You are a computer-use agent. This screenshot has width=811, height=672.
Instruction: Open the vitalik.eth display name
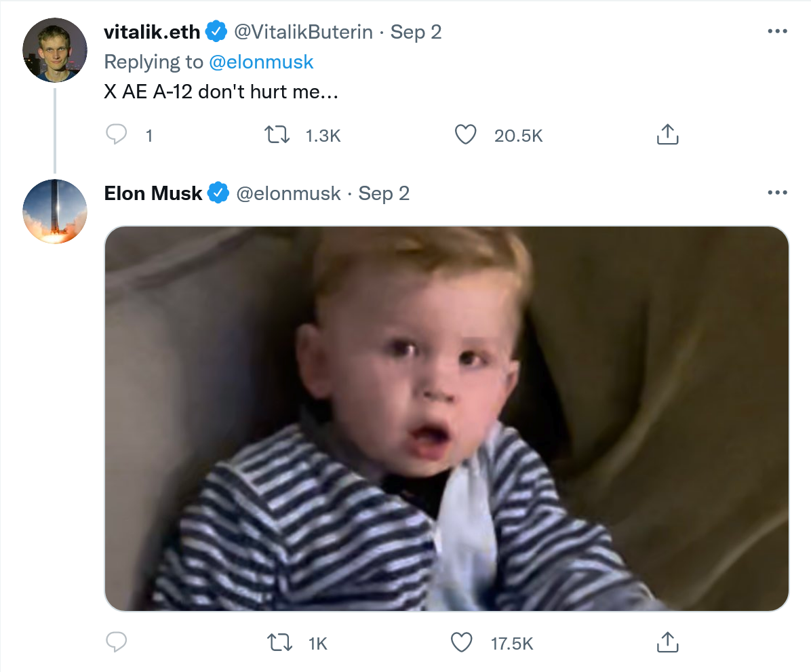pos(151,32)
